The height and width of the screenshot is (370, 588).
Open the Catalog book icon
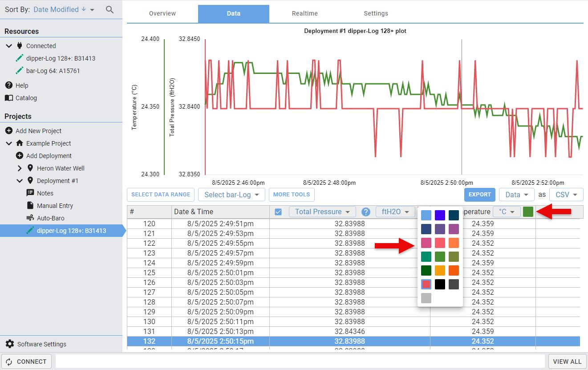coord(8,98)
